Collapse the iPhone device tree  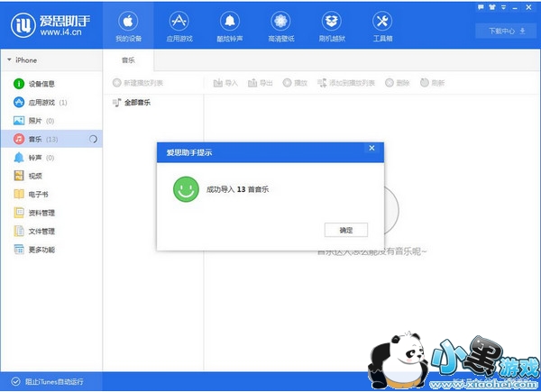tap(9, 60)
